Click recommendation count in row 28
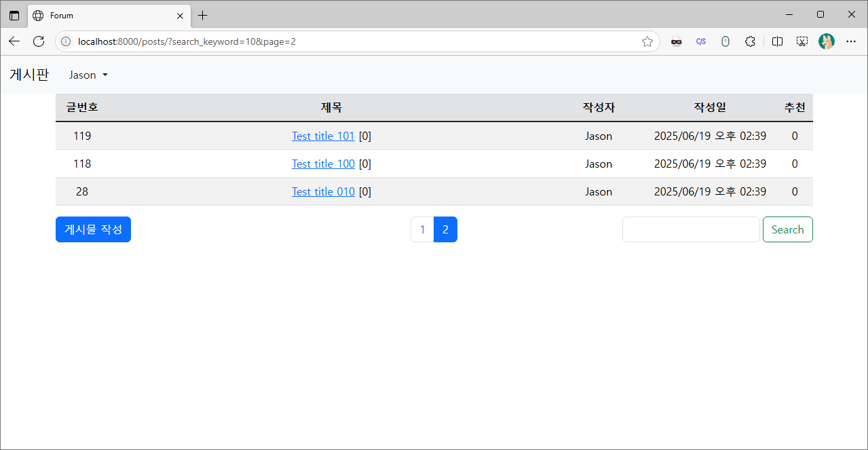The image size is (868, 450). tap(795, 191)
